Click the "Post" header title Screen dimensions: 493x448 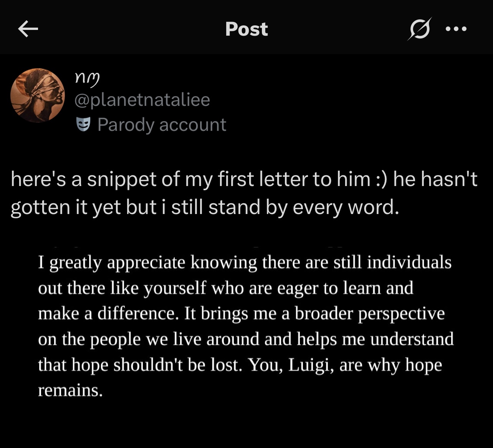(x=246, y=29)
